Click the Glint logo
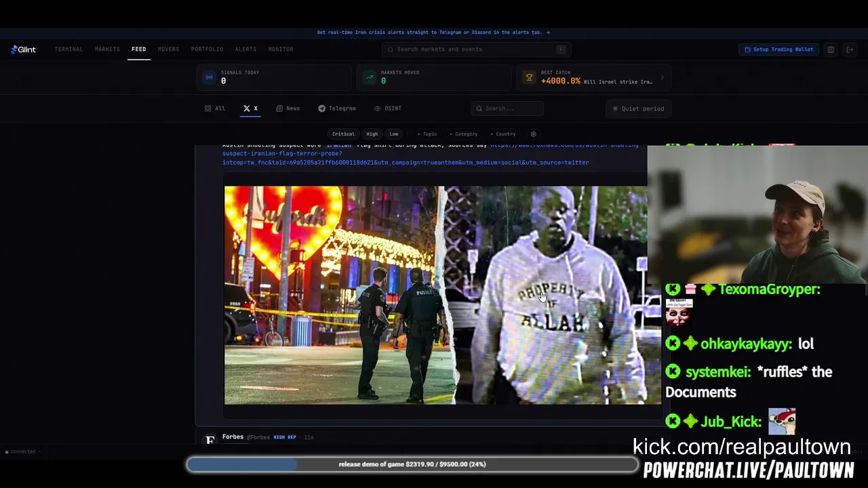The height and width of the screenshot is (488, 868). point(23,49)
